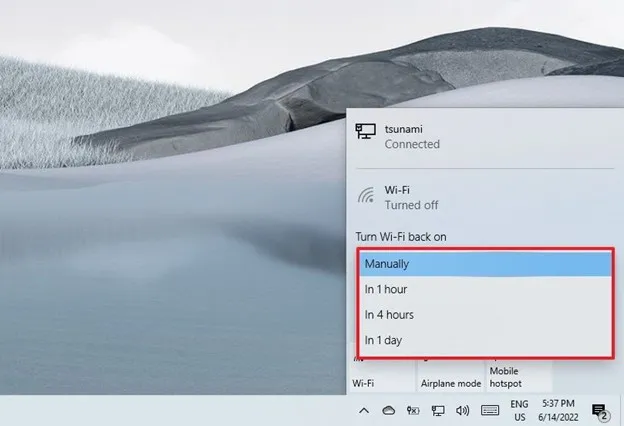Image resolution: width=624 pixels, height=426 pixels.
Task: Open the volume speaker tray icon
Action: [x=462, y=410]
